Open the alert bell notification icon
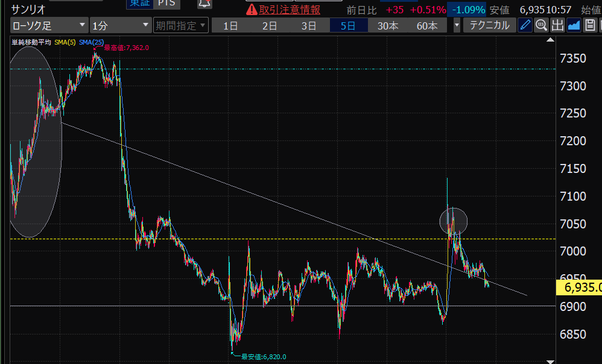The image size is (602, 364). coord(204,4)
